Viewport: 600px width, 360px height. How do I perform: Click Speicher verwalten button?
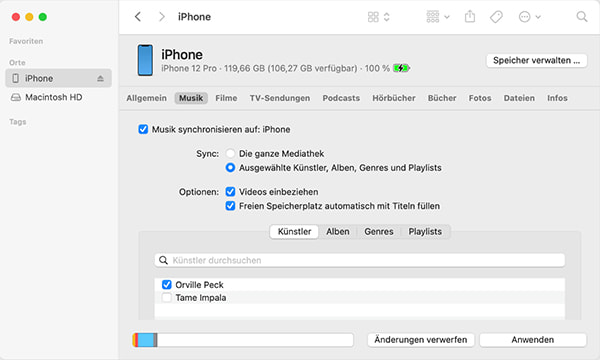[x=536, y=60]
